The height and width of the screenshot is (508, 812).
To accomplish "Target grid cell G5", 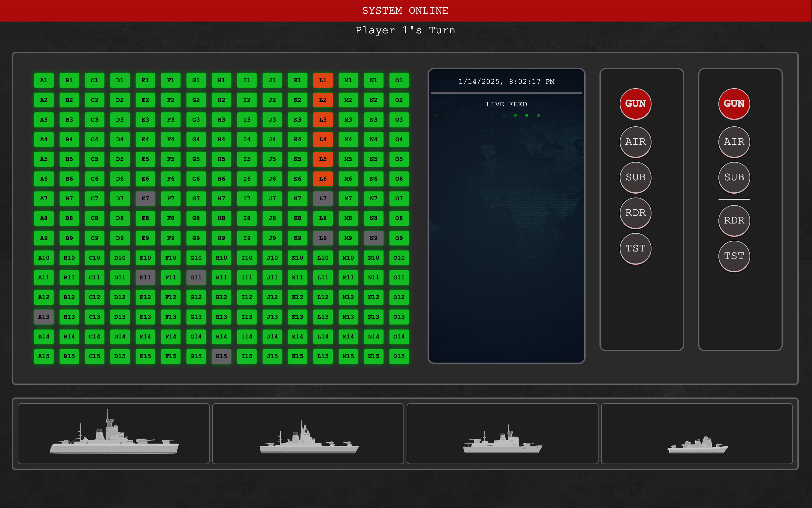I will point(196,159).
